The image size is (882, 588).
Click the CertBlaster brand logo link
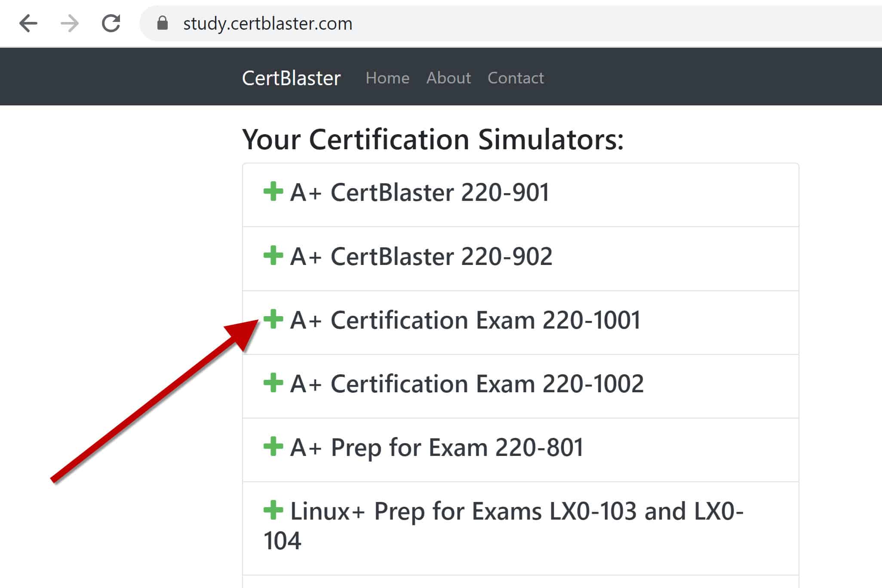291,78
